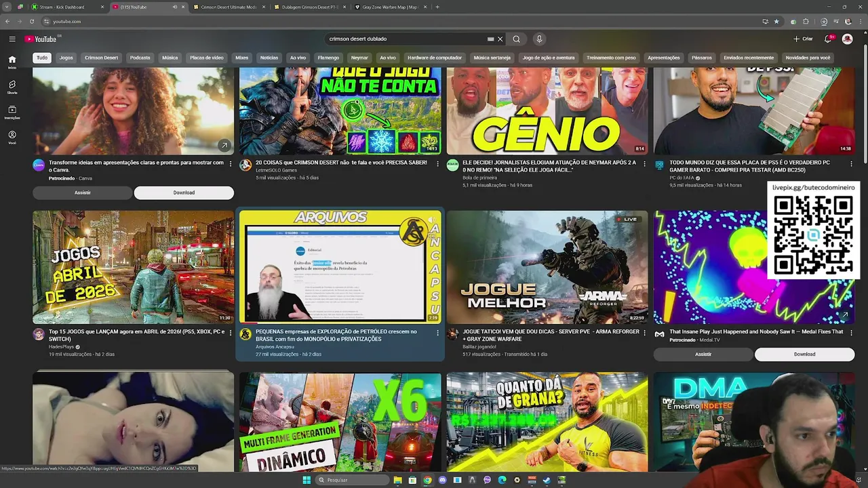Click Download under the Canva ad

[184, 192]
